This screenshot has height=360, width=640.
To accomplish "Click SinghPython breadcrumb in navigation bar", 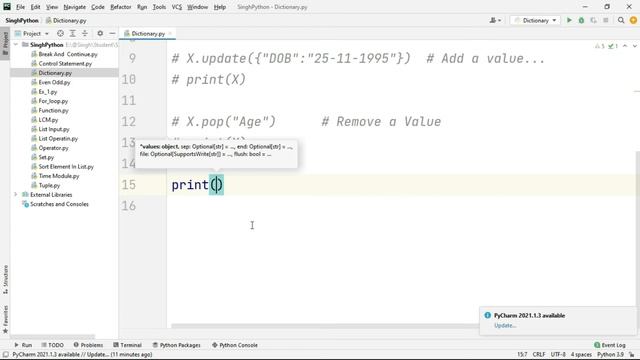I will coord(22,20).
